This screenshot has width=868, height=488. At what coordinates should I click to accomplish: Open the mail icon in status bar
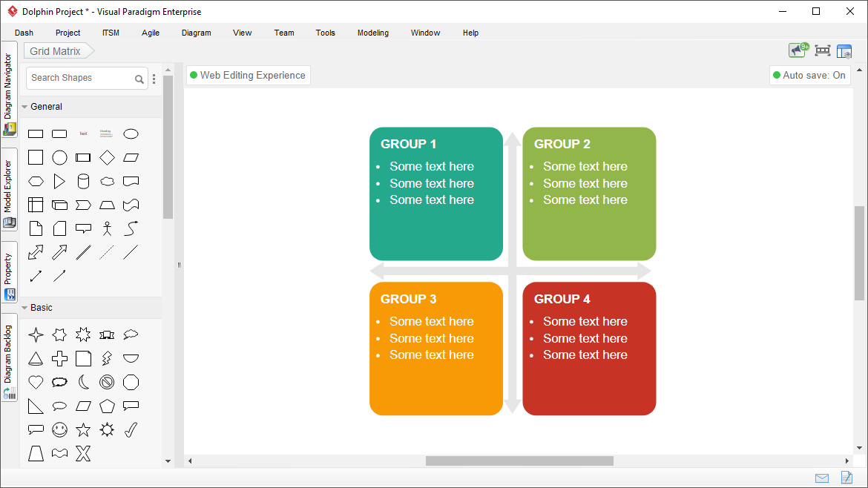(x=822, y=478)
